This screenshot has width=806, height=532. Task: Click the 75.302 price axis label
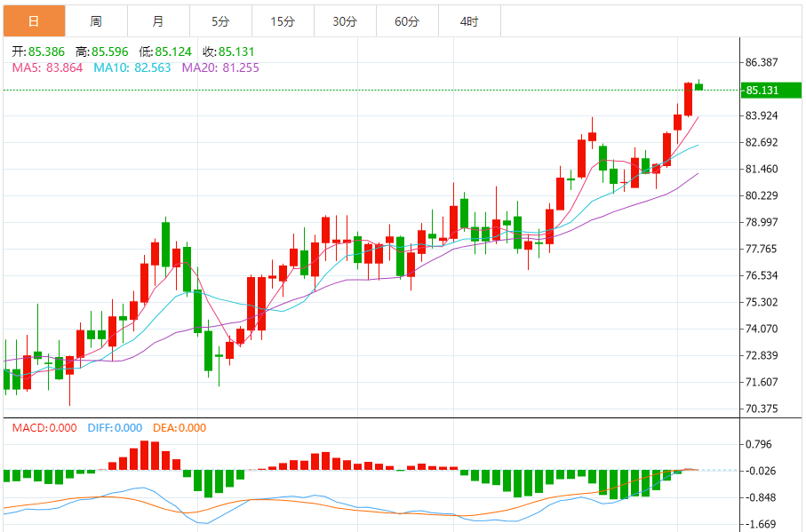click(x=762, y=303)
